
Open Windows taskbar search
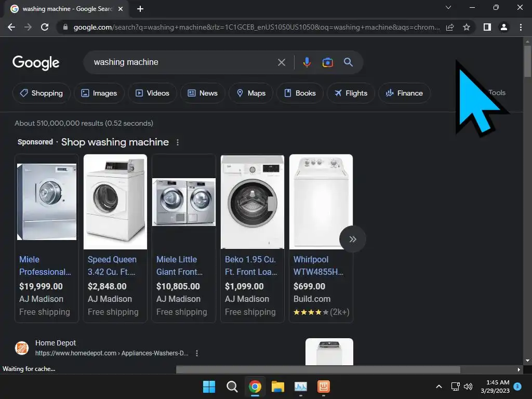(232, 387)
